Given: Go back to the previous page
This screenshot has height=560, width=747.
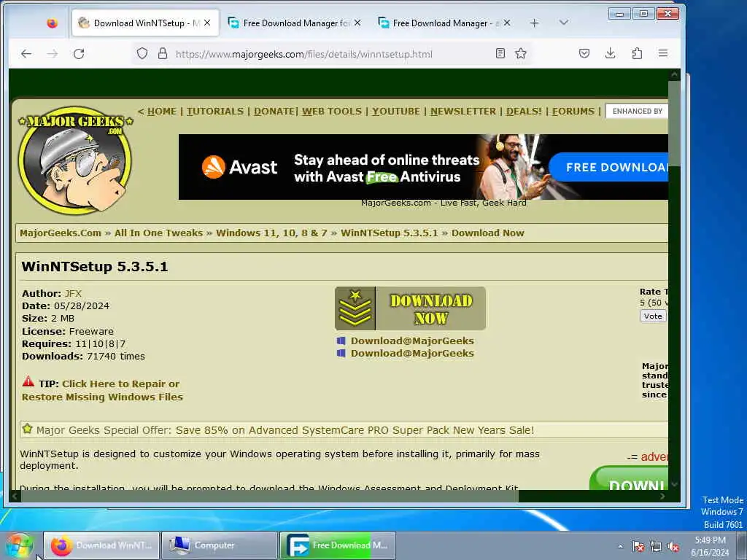Looking at the screenshot, I should click(x=26, y=54).
